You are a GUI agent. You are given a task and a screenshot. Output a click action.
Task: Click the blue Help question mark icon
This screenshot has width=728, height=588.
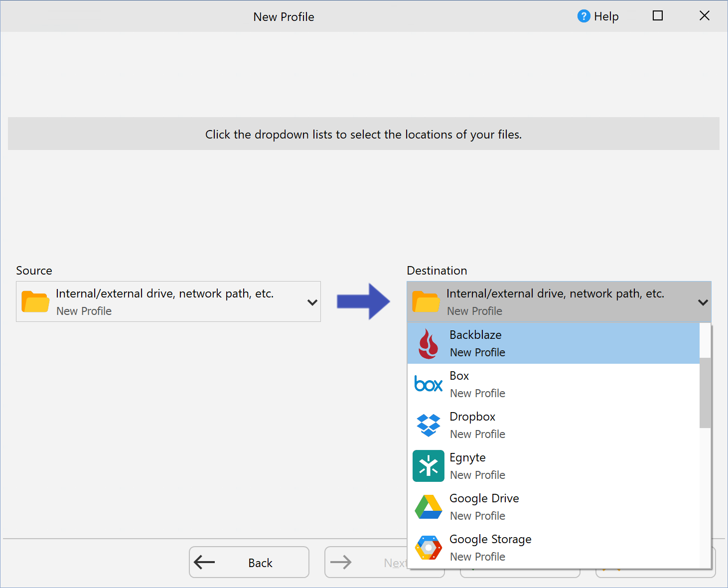pyautogui.click(x=583, y=16)
